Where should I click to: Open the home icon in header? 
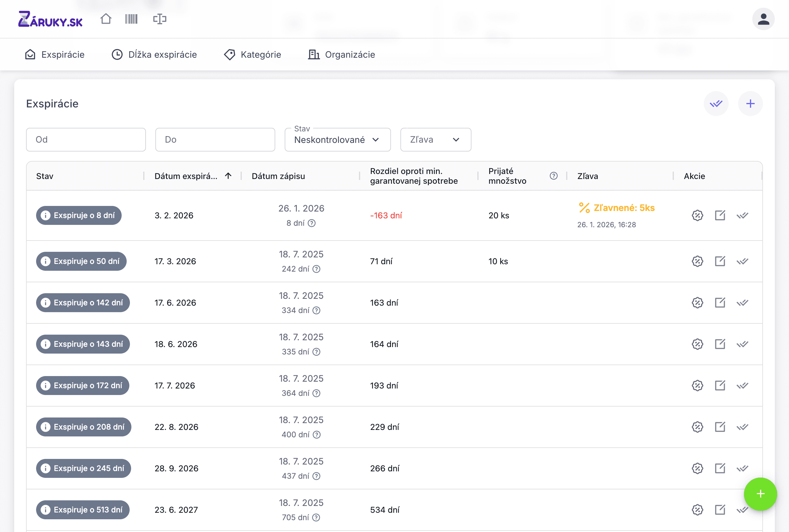tap(106, 19)
